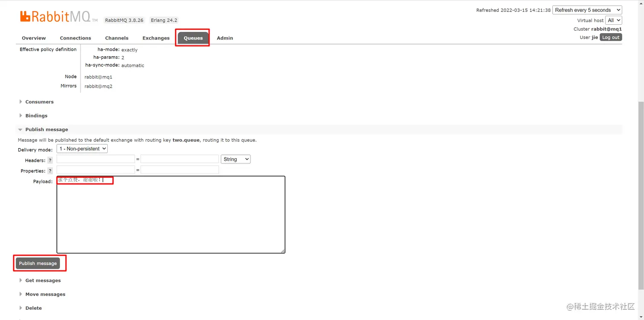The image size is (644, 320).
Task: Click the User jie label
Action: pyautogui.click(x=589, y=37)
